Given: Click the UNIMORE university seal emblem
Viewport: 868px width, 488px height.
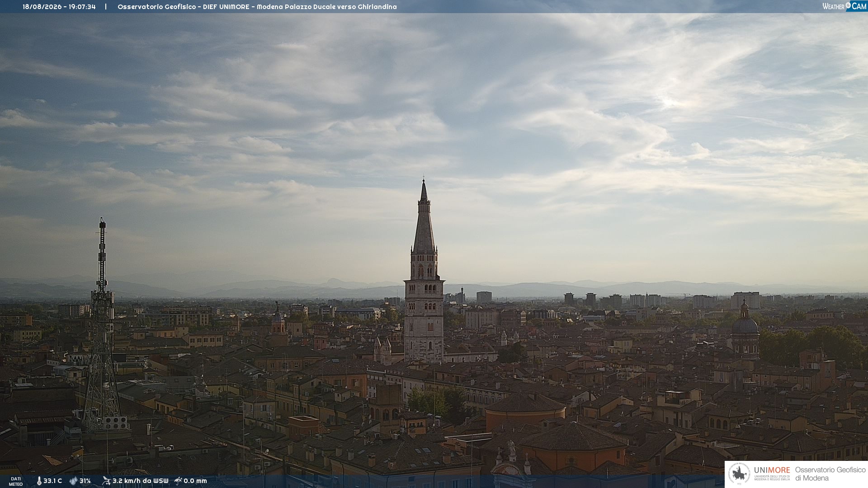Looking at the screenshot, I should tap(739, 474).
